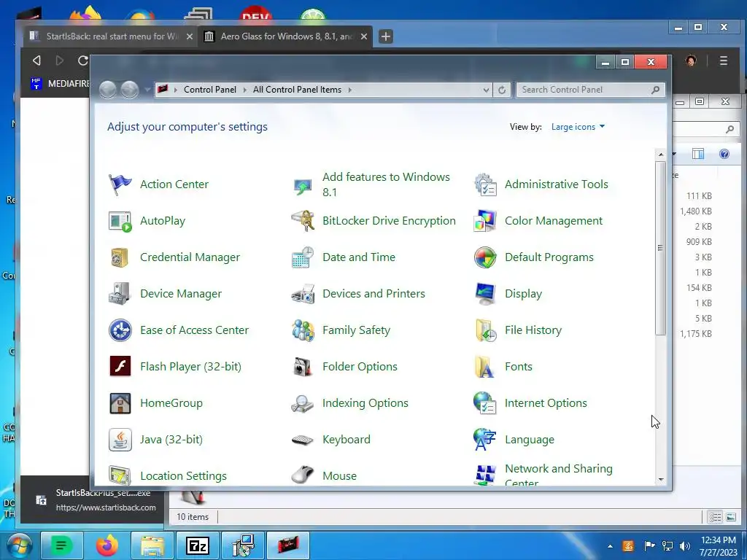This screenshot has height=560, width=747.
Task: Click the Default Programs icon
Action: click(x=485, y=257)
